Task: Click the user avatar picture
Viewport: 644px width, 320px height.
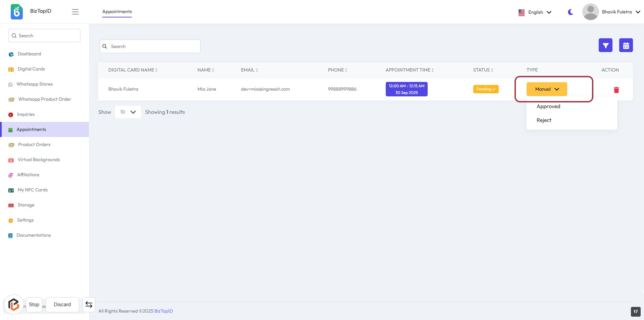Action: tap(590, 12)
